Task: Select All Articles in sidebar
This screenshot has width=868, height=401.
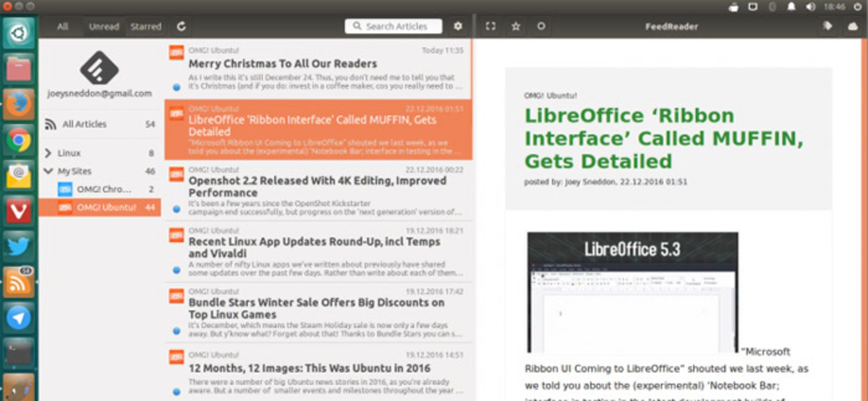Action: (x=99, y=124)
